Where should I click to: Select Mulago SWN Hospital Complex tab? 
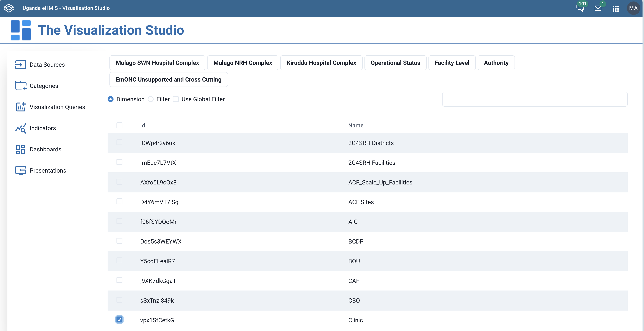[157, 63]
